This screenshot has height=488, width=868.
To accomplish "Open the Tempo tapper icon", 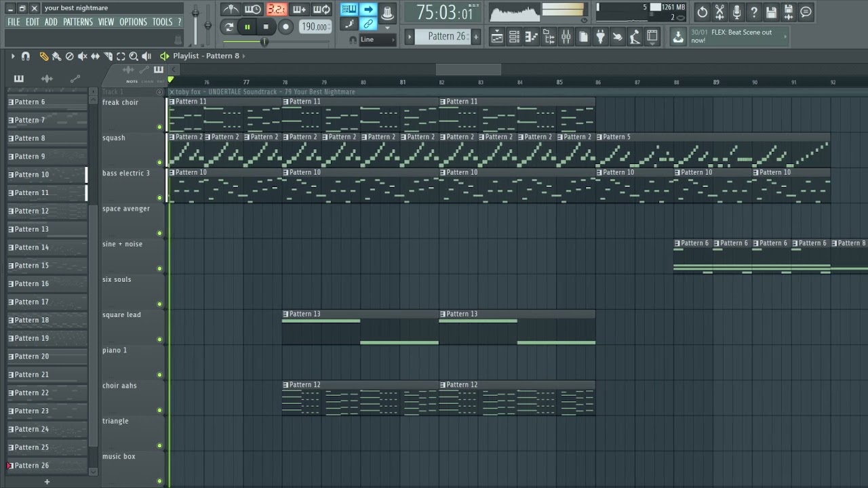I will 618,37.
